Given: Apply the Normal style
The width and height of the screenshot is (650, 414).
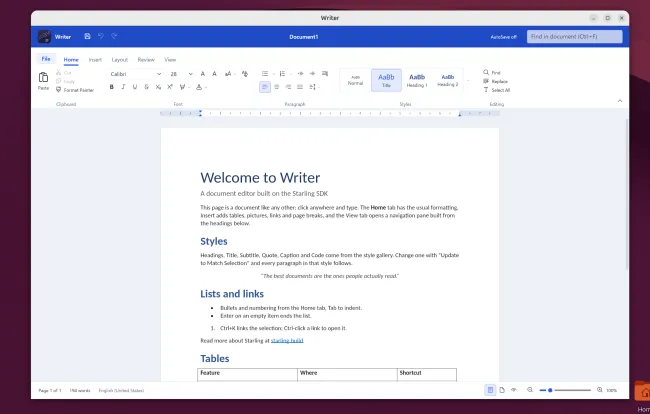Looking at the screenshot, I should (355, 80).
